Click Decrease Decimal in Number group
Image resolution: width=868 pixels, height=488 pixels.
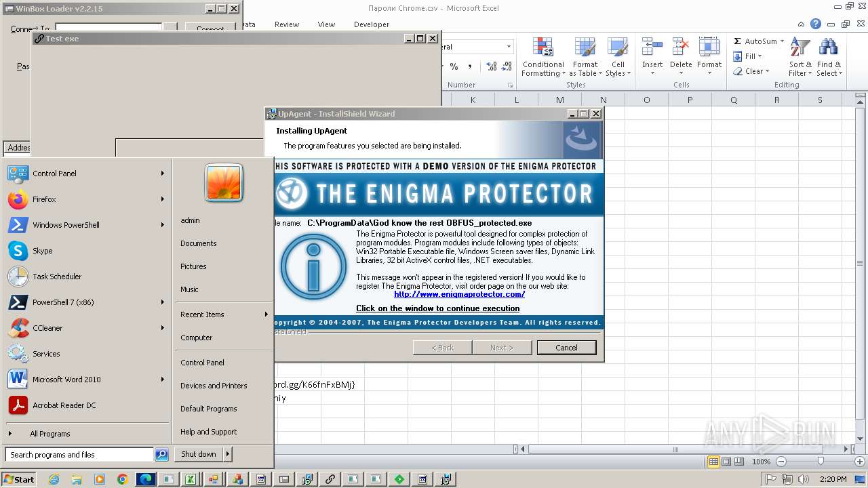pos(508,66)
